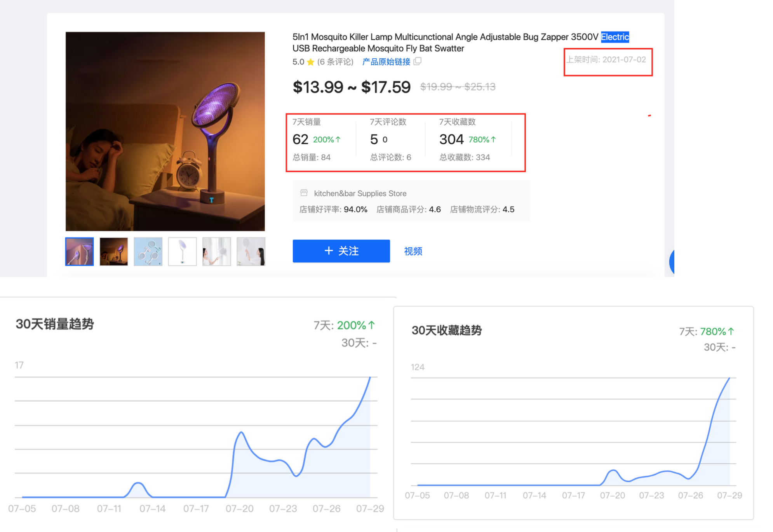Open the (6 条评论) reviews link

tap(335, 61)
